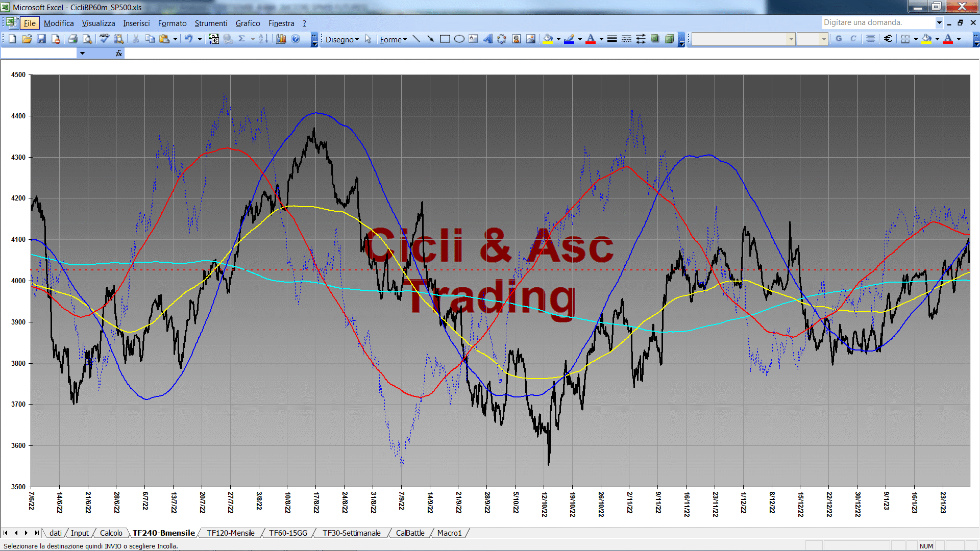Run the ABC spelling check
Image resolution: width=980 pixels, height=551 pixels.
coord(104,39)
